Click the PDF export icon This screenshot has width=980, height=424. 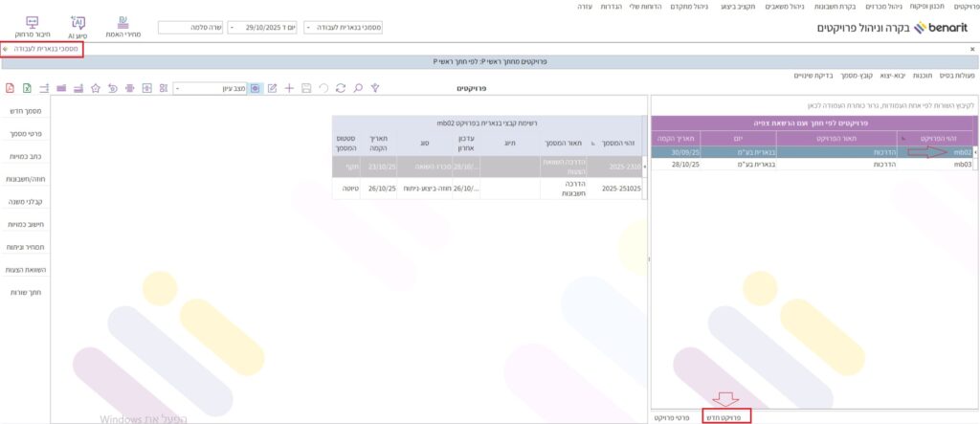click(x=10, y=88)
